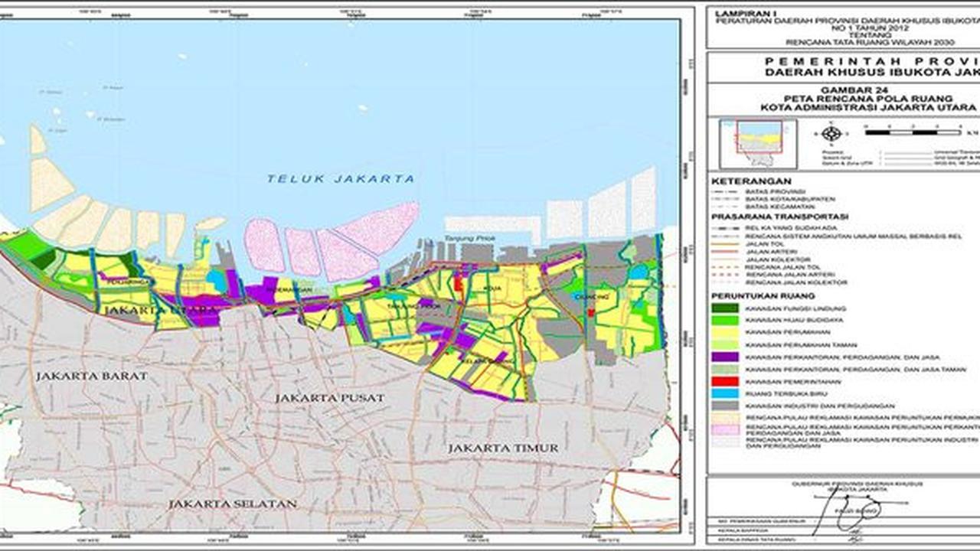Click the Tanjung Priok port label
980x551 pixels.
(x=471, y=239)
